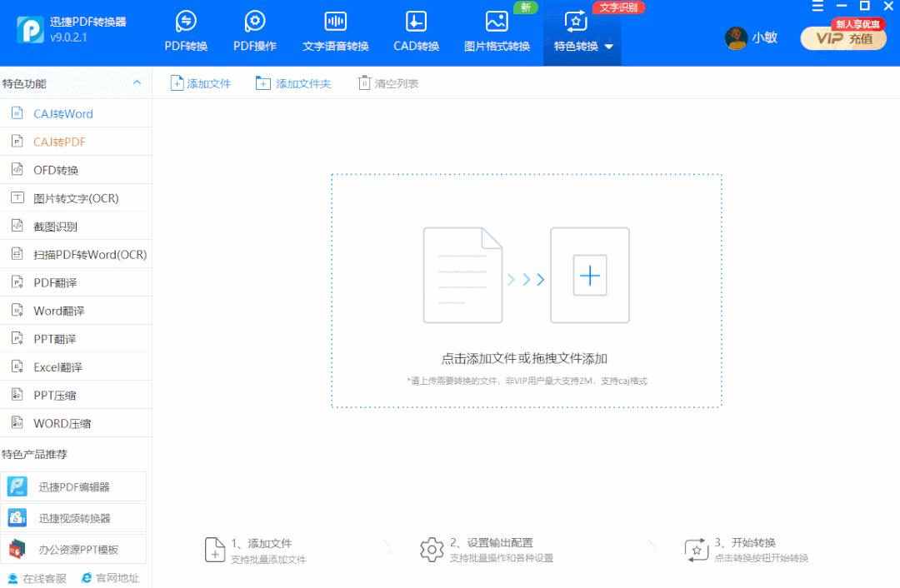Image resolution: width=900 pixels, height=588 pixels.
Task: Click the dashed area to add files
Action: click(x=525, y=290)
